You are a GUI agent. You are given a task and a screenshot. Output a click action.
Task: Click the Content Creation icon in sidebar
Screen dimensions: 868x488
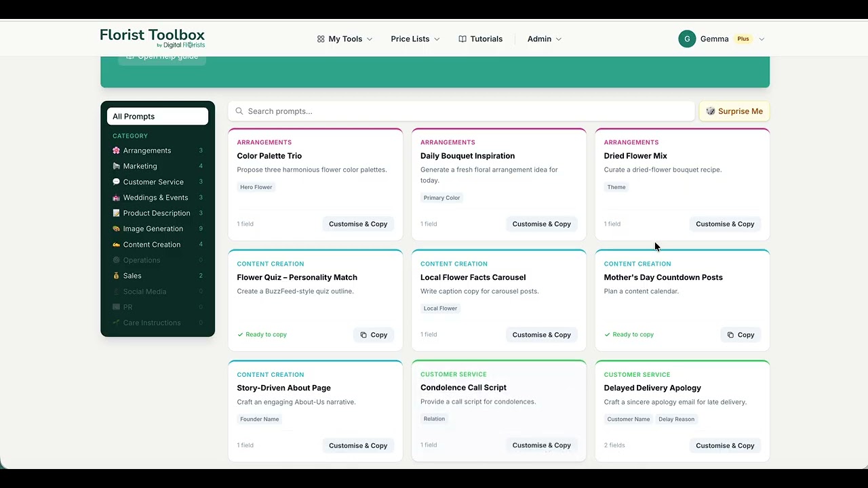click(116, 244)
